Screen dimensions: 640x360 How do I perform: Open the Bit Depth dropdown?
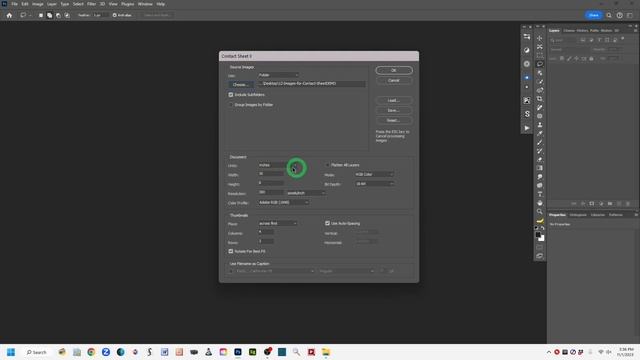[x=374, y=184]
